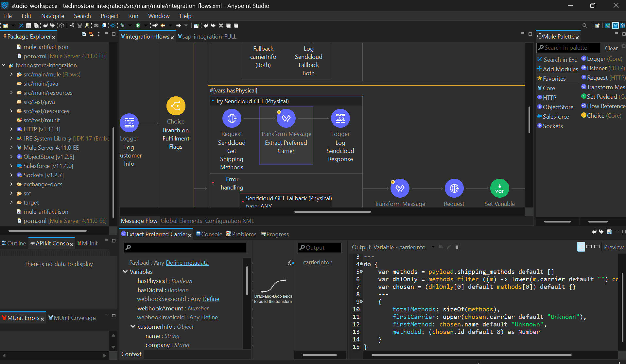Select the Request Sendcloud Get Shipping Methods node
Image resolution: width=626 pixels, height=364 pixels.
232,118
